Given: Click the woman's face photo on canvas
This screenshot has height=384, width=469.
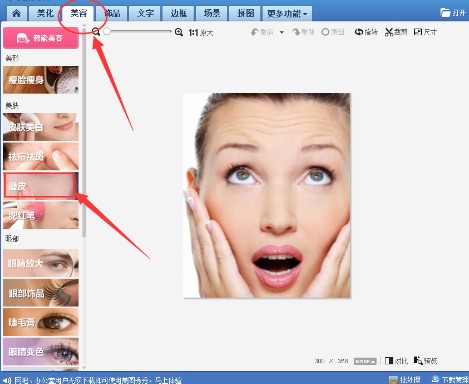Looking at the screenshot, I should point(267,195).
